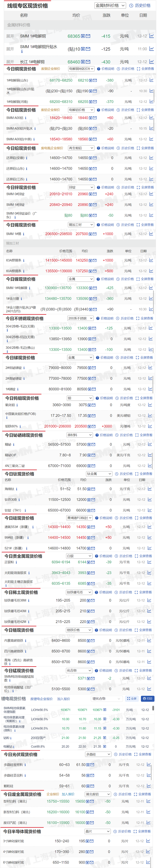
Task: Open the 钕铁硼毛坯 dropdown
Action: coord(79,592)
